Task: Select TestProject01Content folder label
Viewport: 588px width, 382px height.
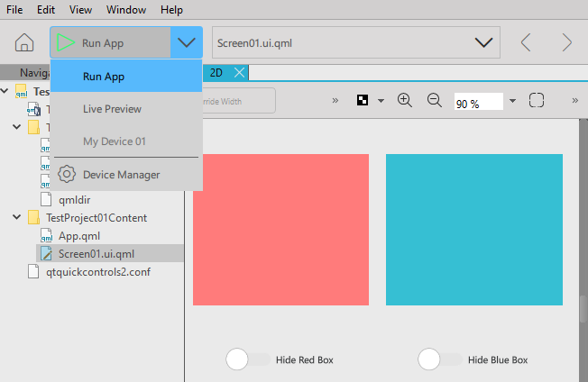Action: click(96, 218)
